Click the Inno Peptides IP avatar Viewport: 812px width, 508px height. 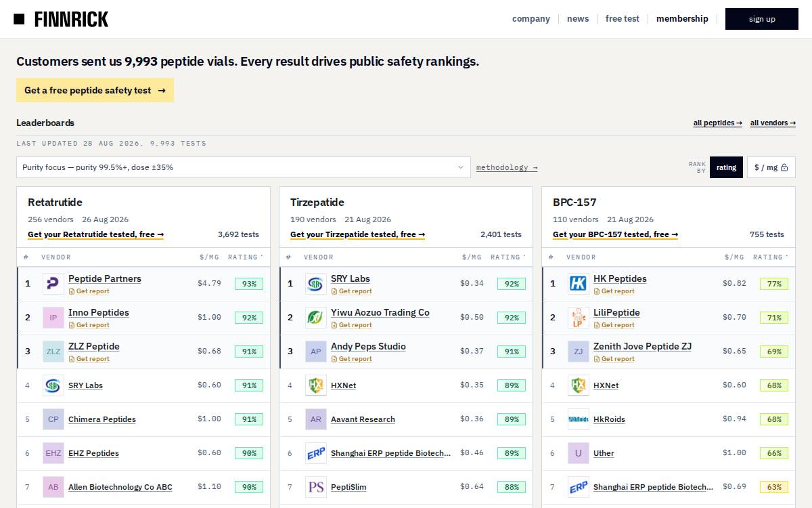click(53, 318)
